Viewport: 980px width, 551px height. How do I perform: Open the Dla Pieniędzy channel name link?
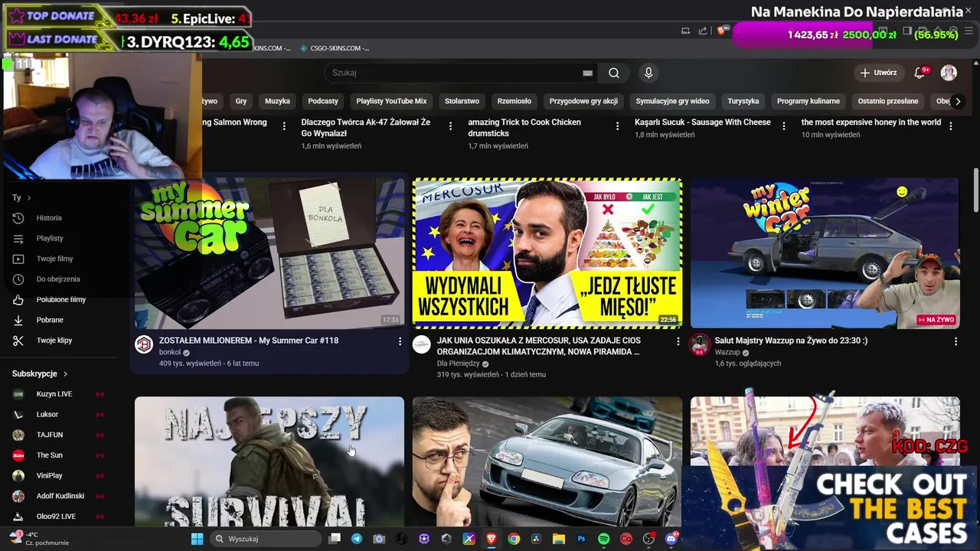458,364
